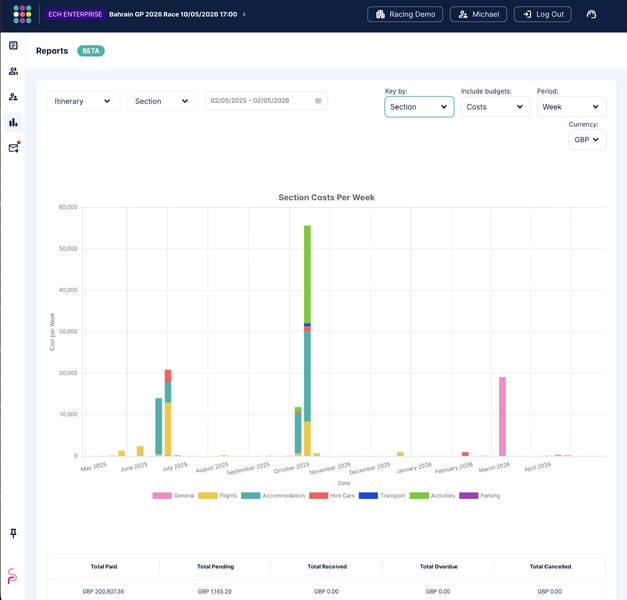Open the Michael user profile button
This screenshot has height=600, width=627.
[x=478, y=14]
